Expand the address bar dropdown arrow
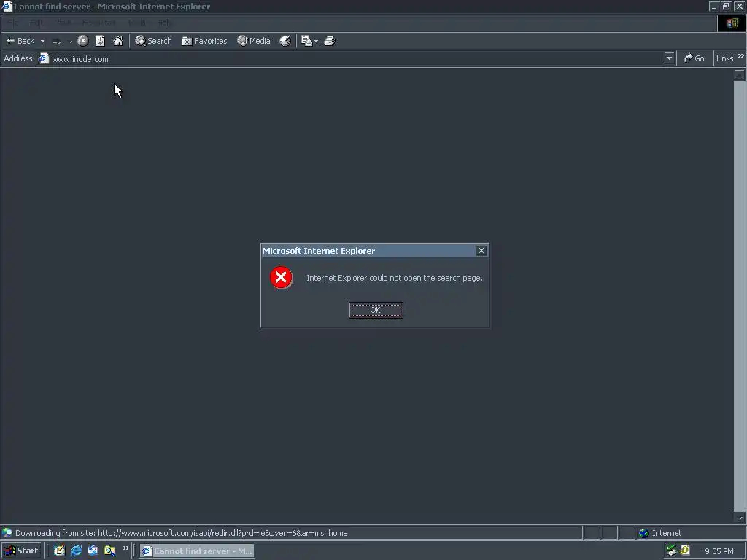The height and width of the screenshot is (560, 747). [670, 58]
